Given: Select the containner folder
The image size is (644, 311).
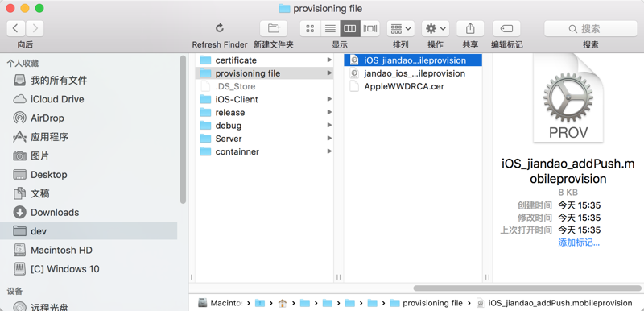Looking at the screenshot, I should pyautogui.click(x=264, y=151).
